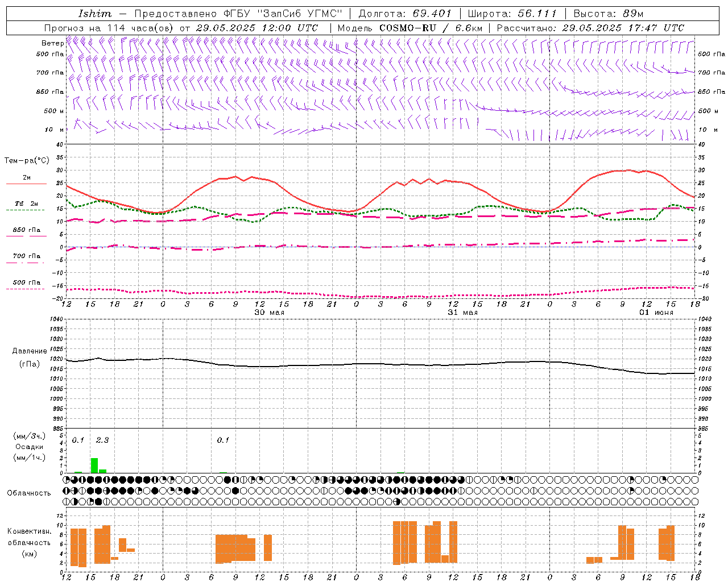The width and height of the screenshot is (728, 582).
Task: Click the "(км)" unit under convective cloudiness
Action: [29, 554]
